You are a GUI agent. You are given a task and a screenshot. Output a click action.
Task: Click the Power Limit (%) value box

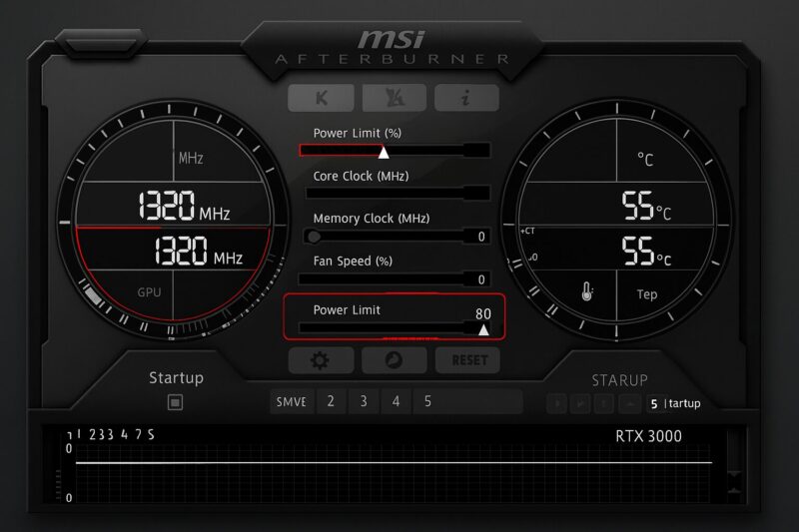pos(477,150)
